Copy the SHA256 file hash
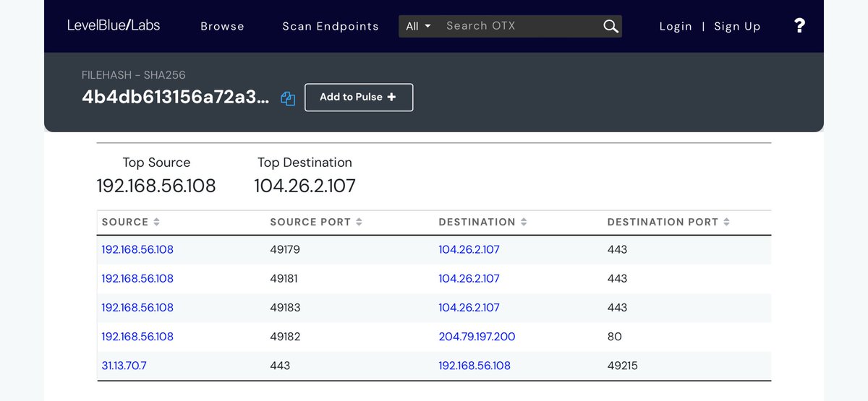The width and height of the screenshot is (868, 401). coord(288,99)
